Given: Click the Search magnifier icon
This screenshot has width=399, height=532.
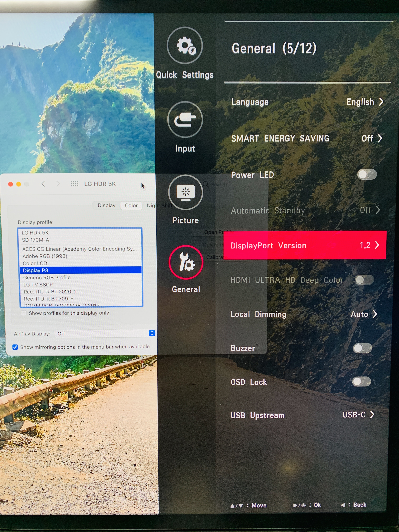Looking at the screenshot, I should (x=206, y=184).
